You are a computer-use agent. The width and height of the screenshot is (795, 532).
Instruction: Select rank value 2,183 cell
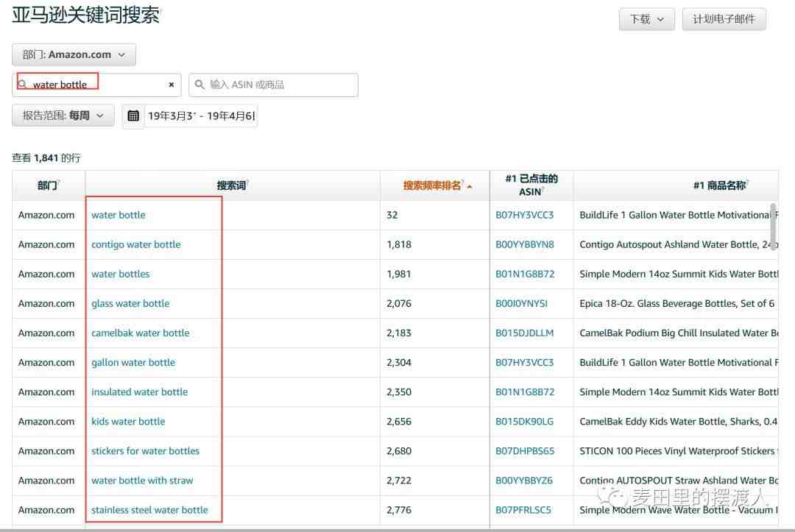pos(398,333)
